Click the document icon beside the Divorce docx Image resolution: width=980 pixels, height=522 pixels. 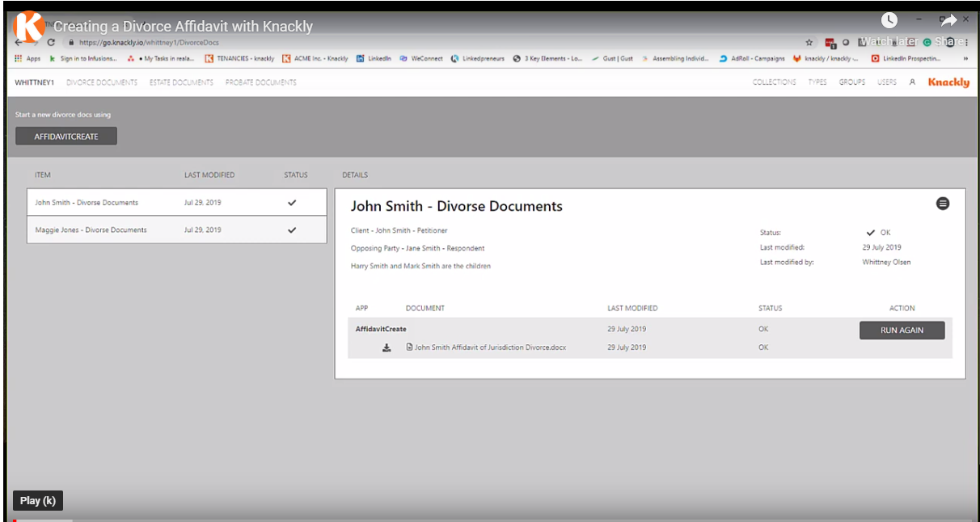[411, 347]
